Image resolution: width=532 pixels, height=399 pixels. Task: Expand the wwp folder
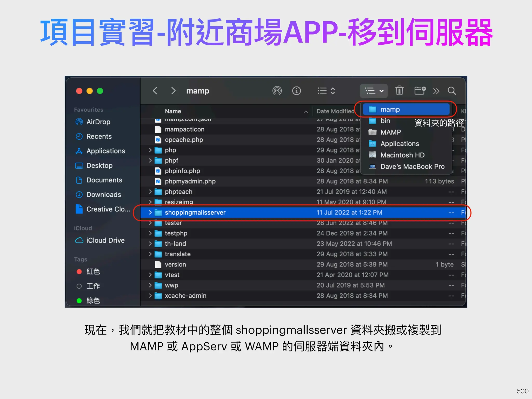(150, 285)
